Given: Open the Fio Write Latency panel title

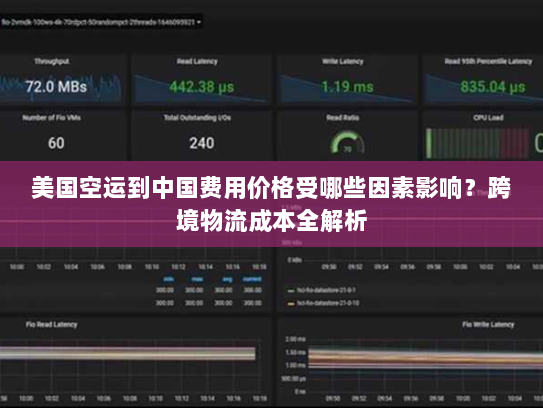Looking at the screenshot, I should 488,325.
